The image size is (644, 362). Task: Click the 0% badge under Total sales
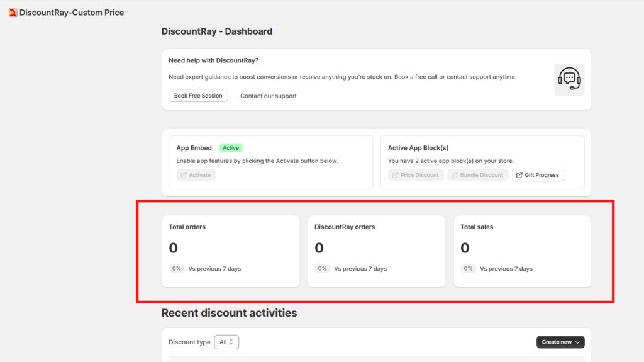[x=468, y=269]
